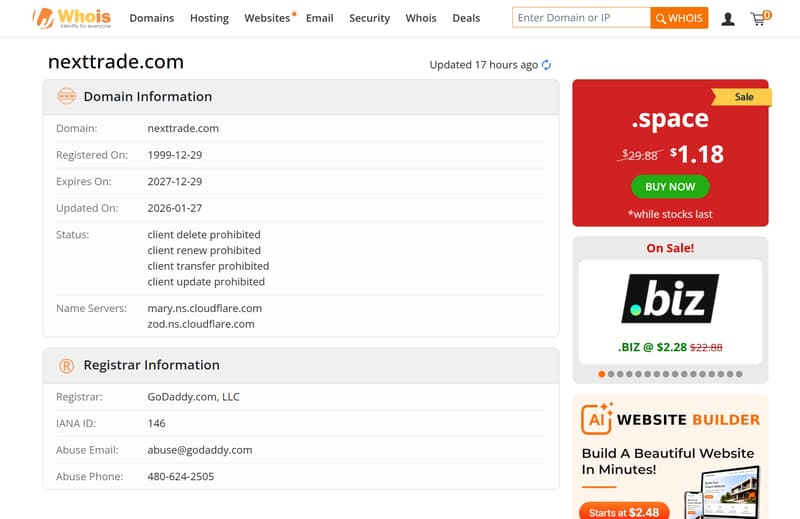Open the Whois nav menu item
The height and width of the screenshot is (519, 800).
point(421,18)
